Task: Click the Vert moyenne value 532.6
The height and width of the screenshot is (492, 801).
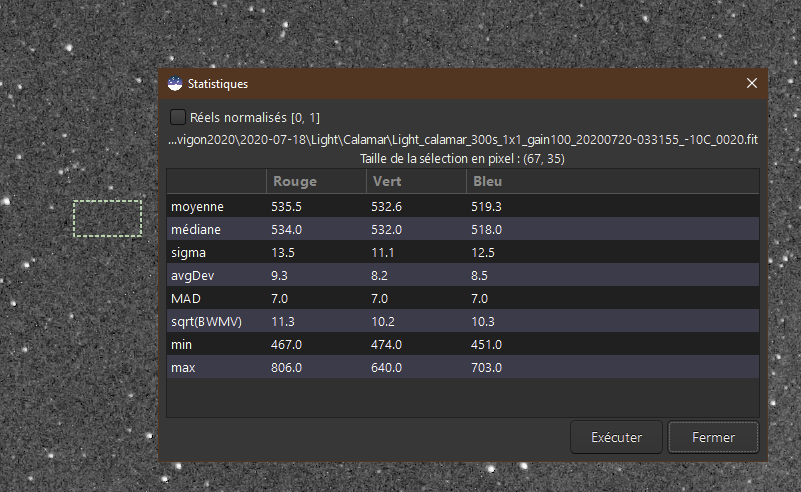Action: pos(386,206)
